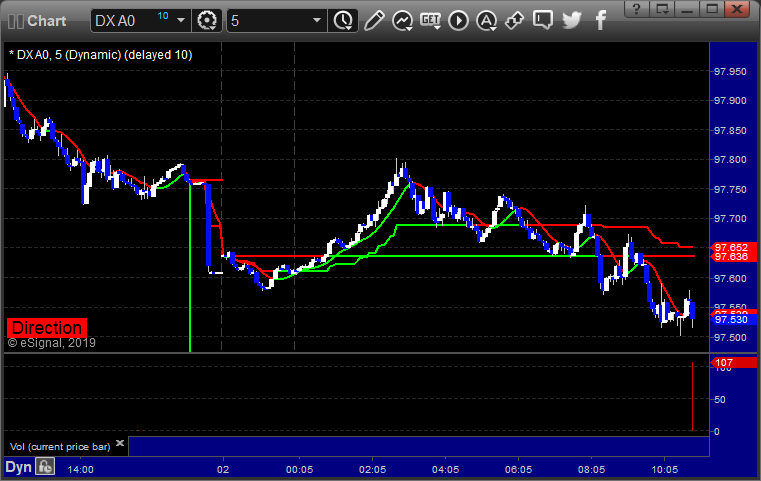This screenshot has width=761, height=481.
Task: Click the 97.500 price axis label
Action: pos(730,337)
